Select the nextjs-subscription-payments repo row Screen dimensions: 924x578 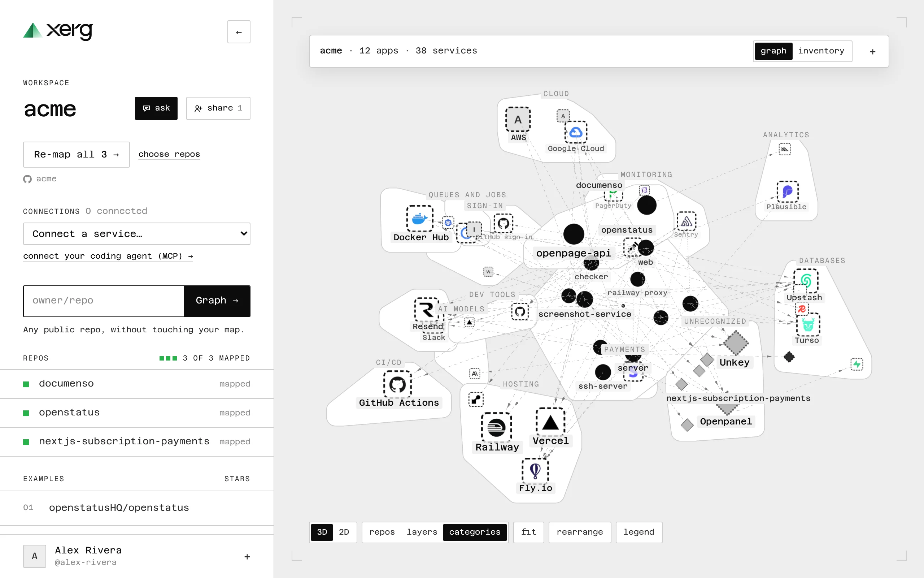point(137,441)
